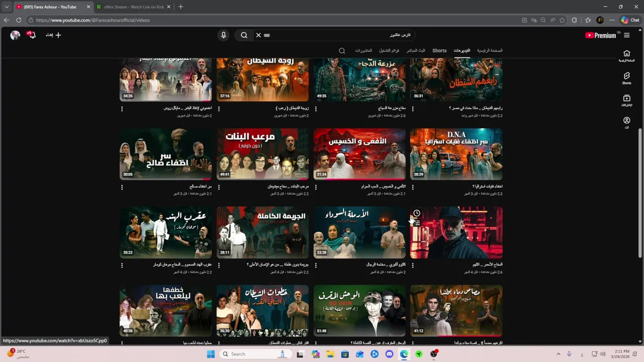Viewport: 644px width, 362px height.
Task: Play the الأفعى و الخميس 31:24 thumbnail
Action: (x=359, y=154)
